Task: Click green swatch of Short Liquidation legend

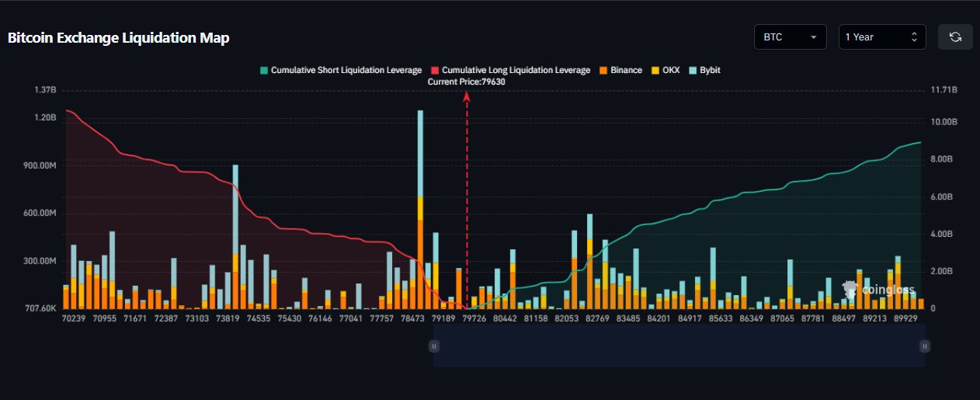Action: pos(264,70)
